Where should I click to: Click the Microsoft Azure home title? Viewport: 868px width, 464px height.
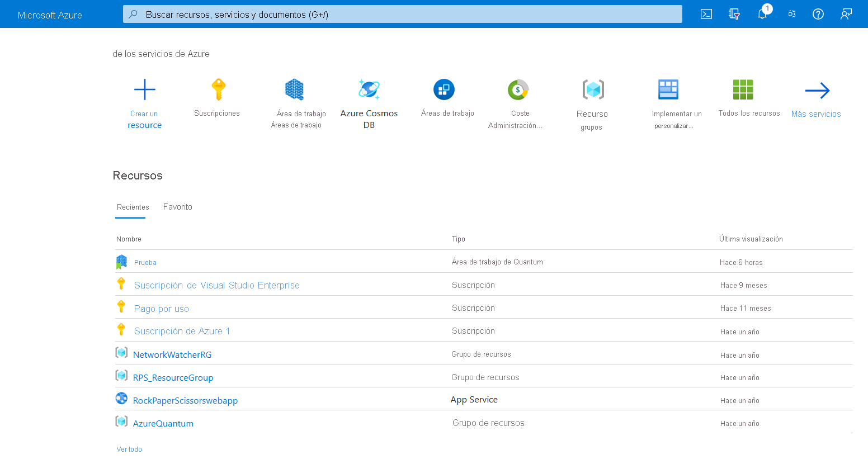(x=50, y=15)
